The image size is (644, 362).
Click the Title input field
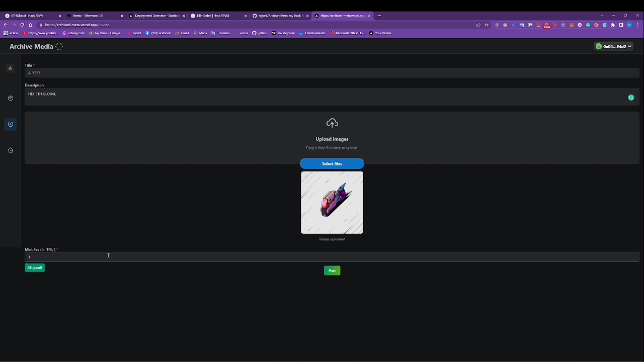[332, 73]
